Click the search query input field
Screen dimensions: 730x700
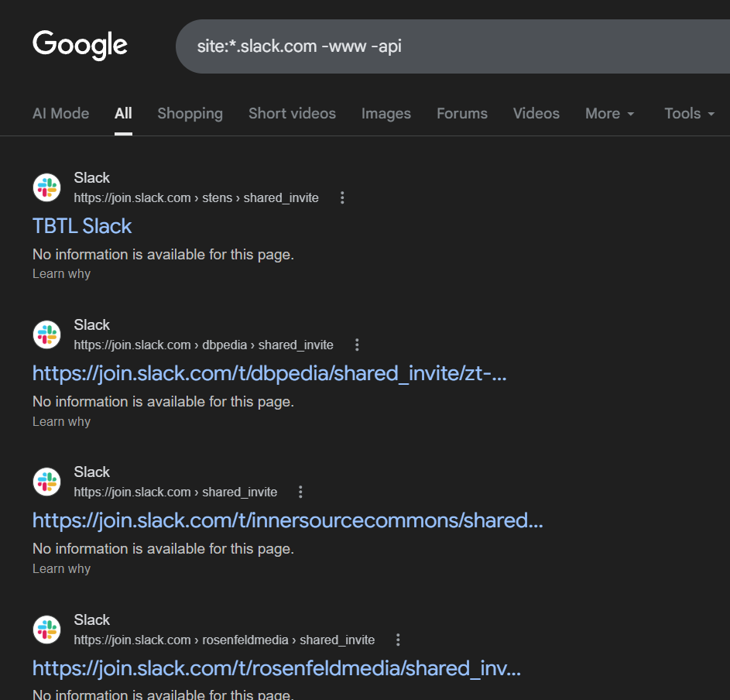click(x=449, y=46)
